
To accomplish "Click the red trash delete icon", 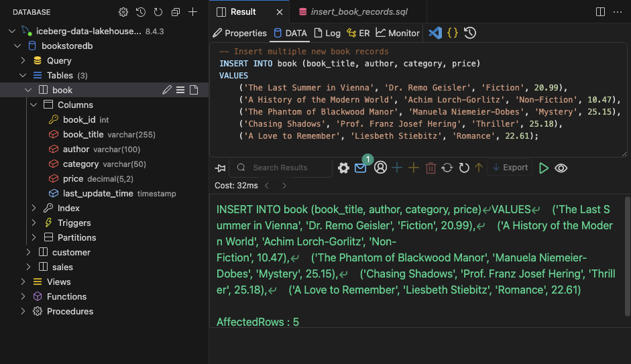I will point(431,168).
